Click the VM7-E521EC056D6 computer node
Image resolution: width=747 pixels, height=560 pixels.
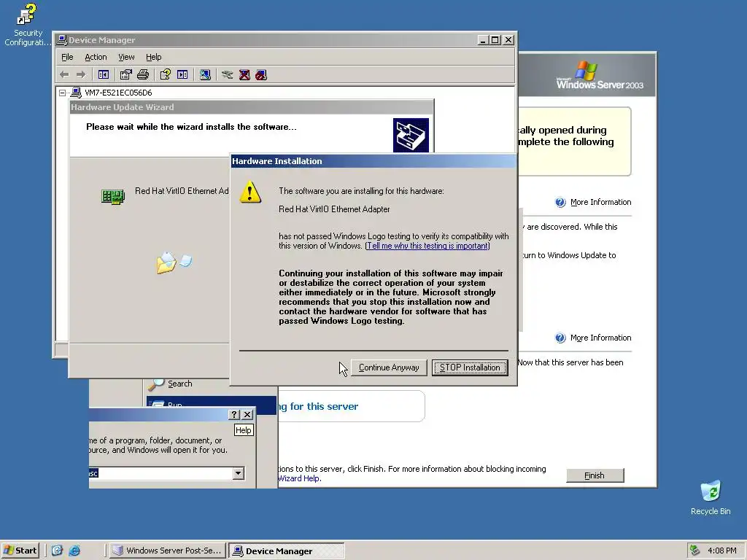pyautogui.click(x=118, y=93)
